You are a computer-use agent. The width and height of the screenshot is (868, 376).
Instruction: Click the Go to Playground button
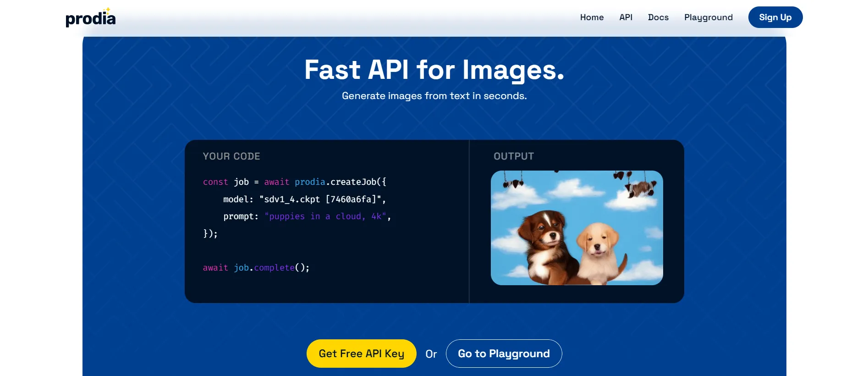[504, 354]
